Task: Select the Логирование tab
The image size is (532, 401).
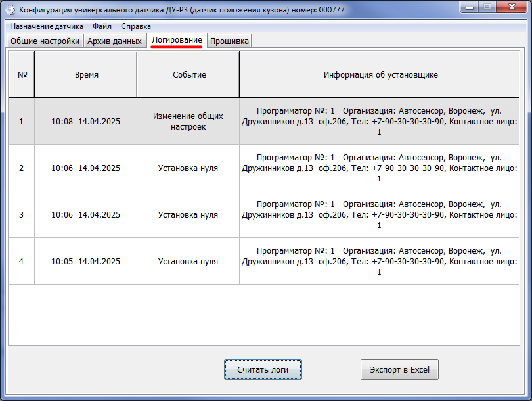Action: coord(177,40)
